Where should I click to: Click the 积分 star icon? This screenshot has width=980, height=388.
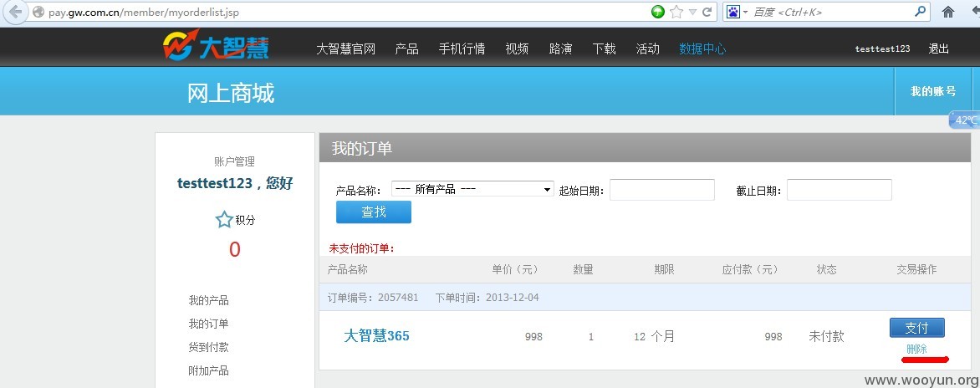(x=224, y=219)
